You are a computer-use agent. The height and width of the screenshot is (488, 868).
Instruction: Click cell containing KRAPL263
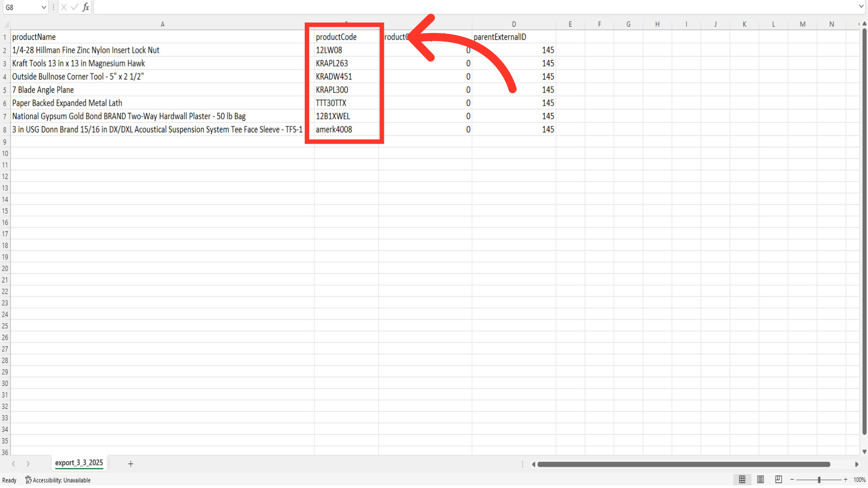[332, 63]
